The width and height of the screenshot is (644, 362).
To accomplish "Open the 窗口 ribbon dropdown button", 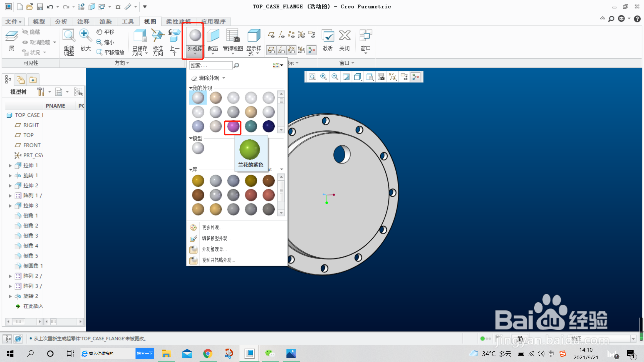I will click(x=365, y=42).
